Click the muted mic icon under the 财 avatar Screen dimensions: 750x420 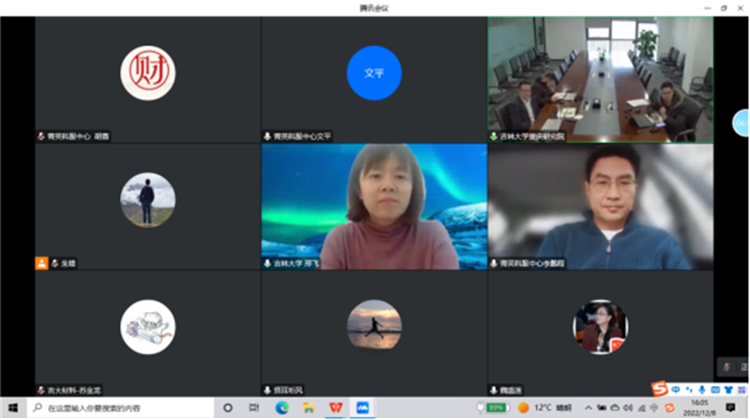pos(42,136)
